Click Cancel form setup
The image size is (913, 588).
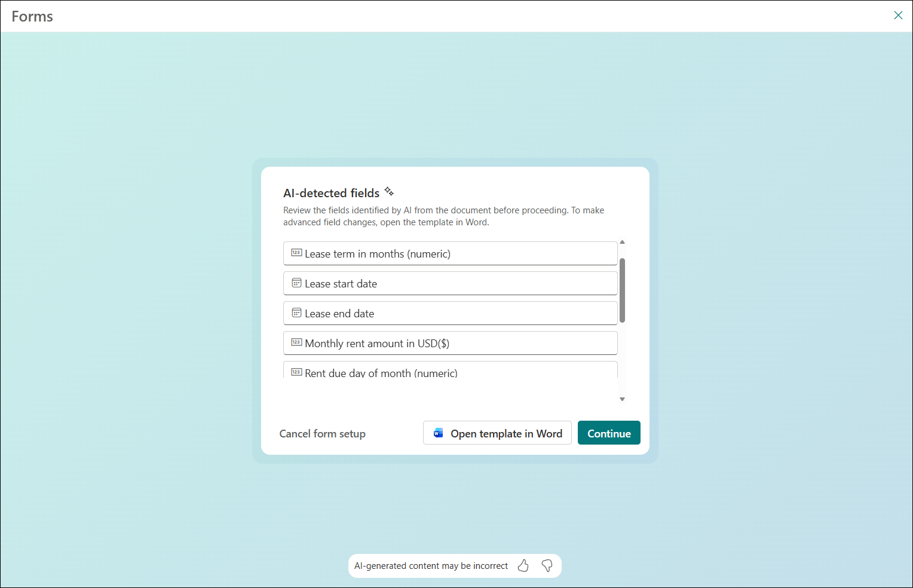pos(323,434)
